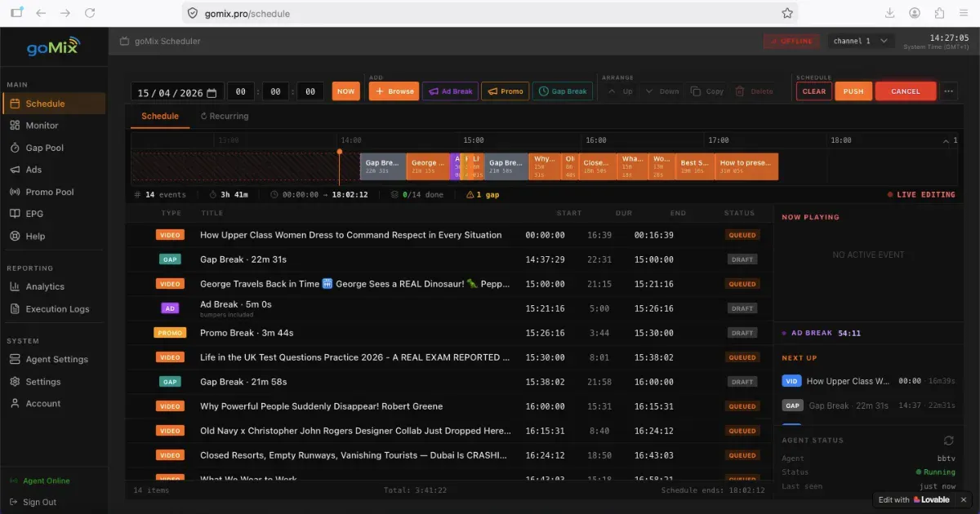Move event Up
Viewport: 980px width, 514px height.
620,91
